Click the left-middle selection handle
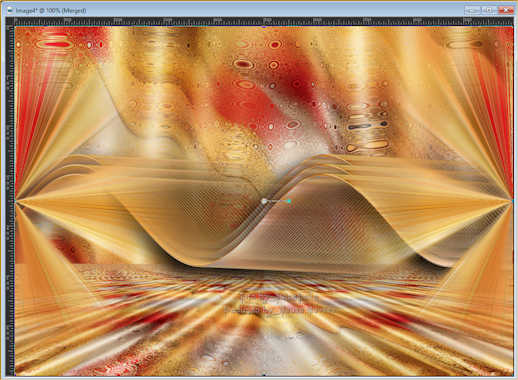 pyautogui.click(x=15, y=201)
